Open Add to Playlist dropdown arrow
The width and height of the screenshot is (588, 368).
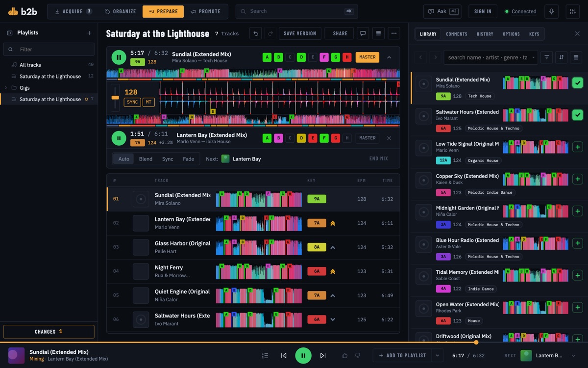[x=437, y=355]
